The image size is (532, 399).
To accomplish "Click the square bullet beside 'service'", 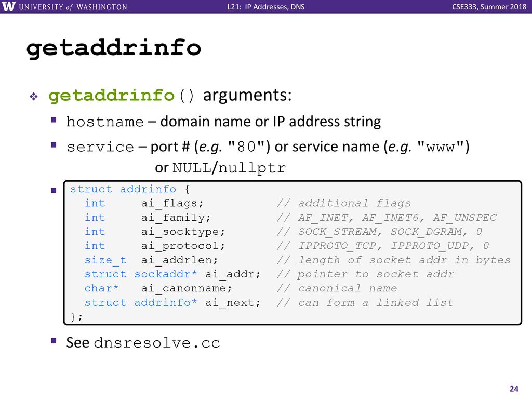I will pos(54,145).
